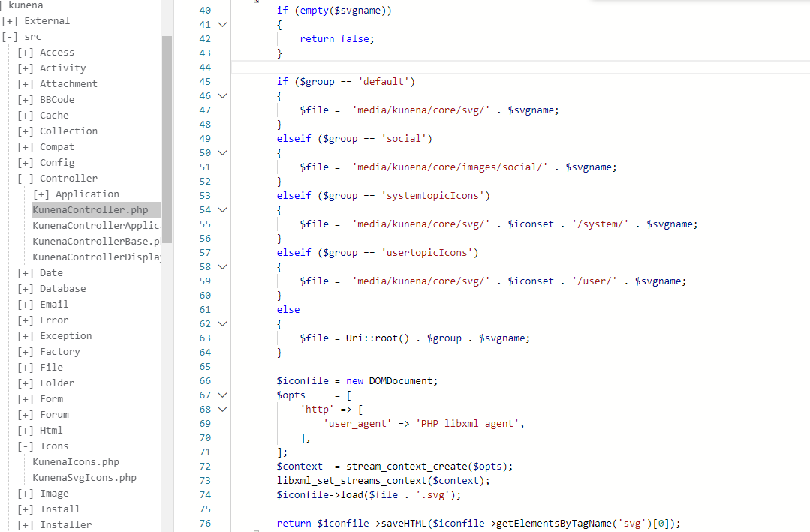Expand the File folder
The width and height of the screenshot is (810, 532).
[26, 368]
